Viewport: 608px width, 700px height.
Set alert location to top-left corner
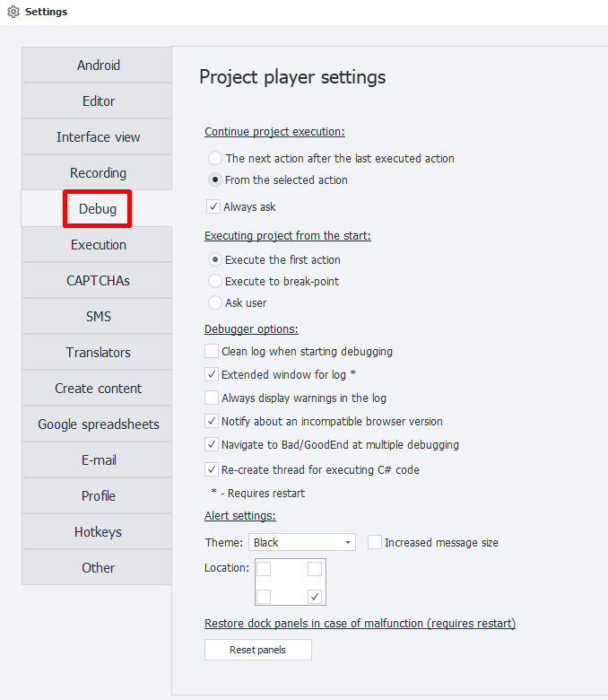tap(265, 569)
